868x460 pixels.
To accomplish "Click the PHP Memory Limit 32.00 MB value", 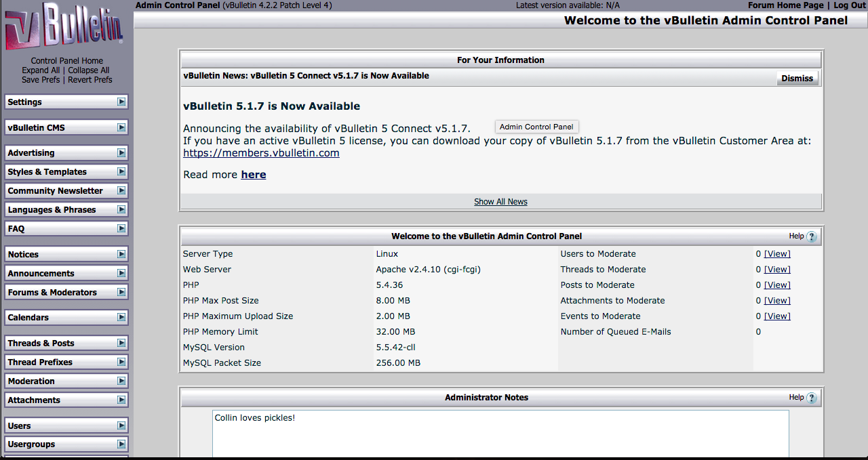I will (395, 332).
